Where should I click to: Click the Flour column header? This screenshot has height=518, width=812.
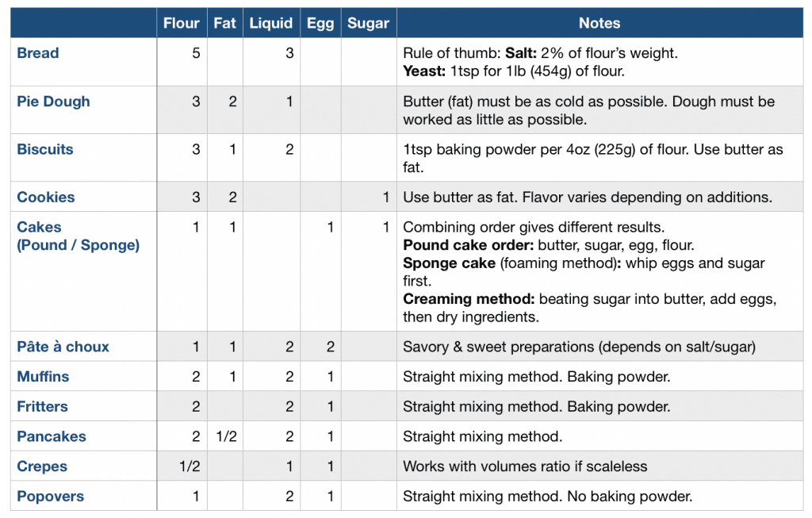pos(181,24)
